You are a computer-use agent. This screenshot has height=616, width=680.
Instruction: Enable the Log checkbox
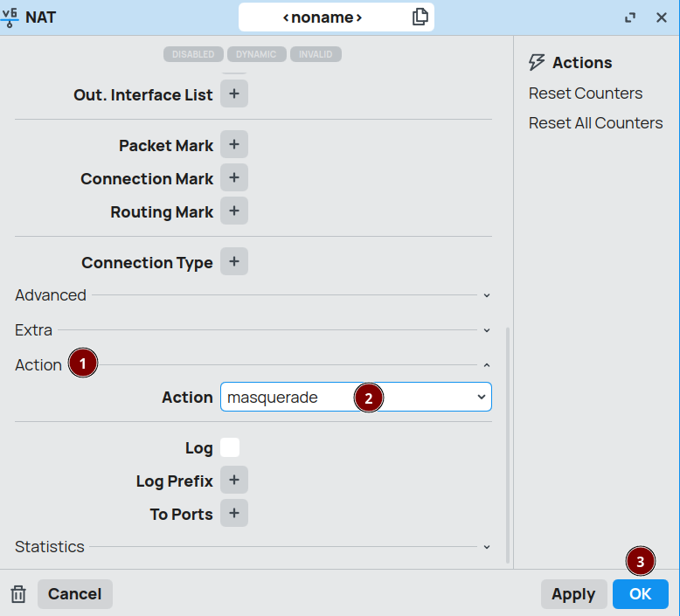point(230,448)
